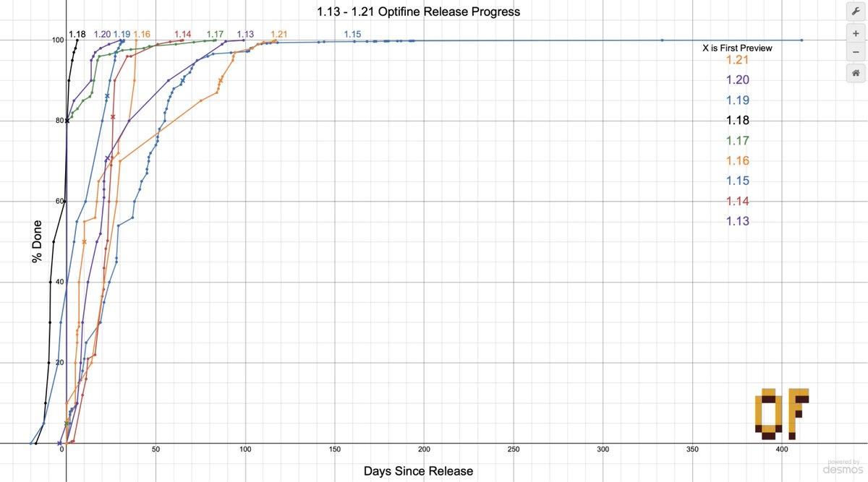Viewport: 868px width, 482px height.
Task: Open the graph settings wrench
Action: pos(855,12)
